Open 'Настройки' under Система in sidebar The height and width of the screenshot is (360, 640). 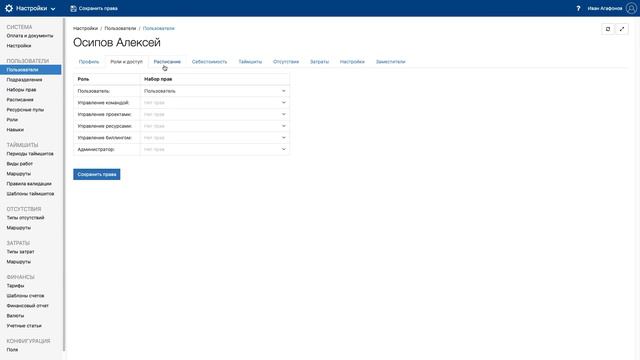click(19, 46)
